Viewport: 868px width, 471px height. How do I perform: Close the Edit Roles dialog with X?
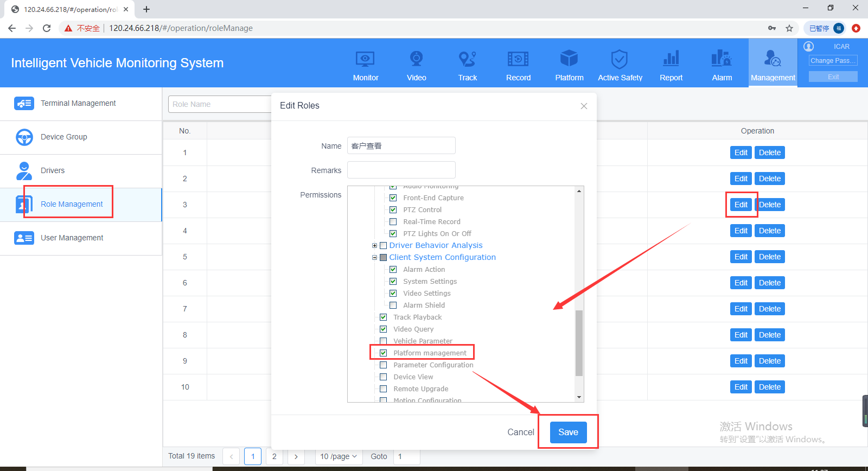pyautogui.click(x=584, y=106)
